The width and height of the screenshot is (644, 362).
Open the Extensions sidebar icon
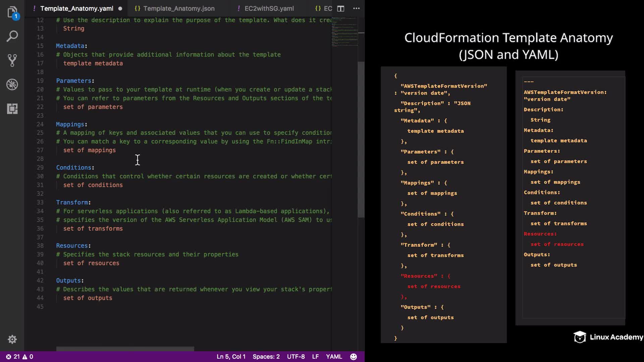[x=12, y=109]
